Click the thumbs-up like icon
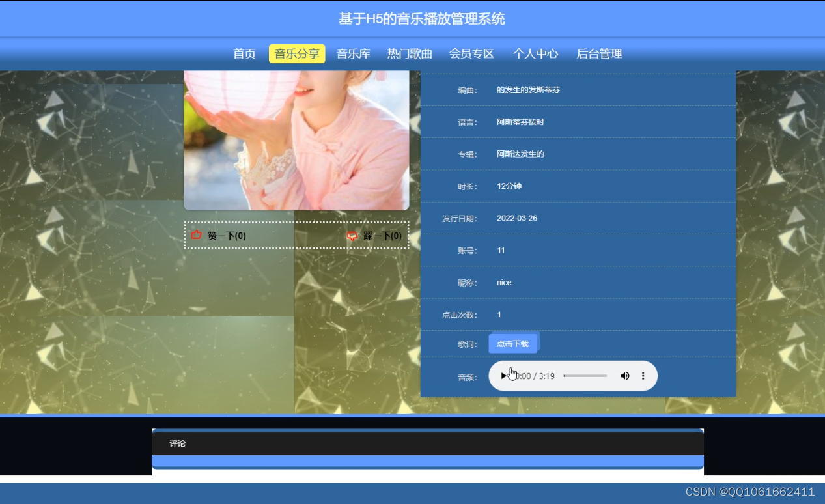 pyautogui.click(x=196, y=235)
